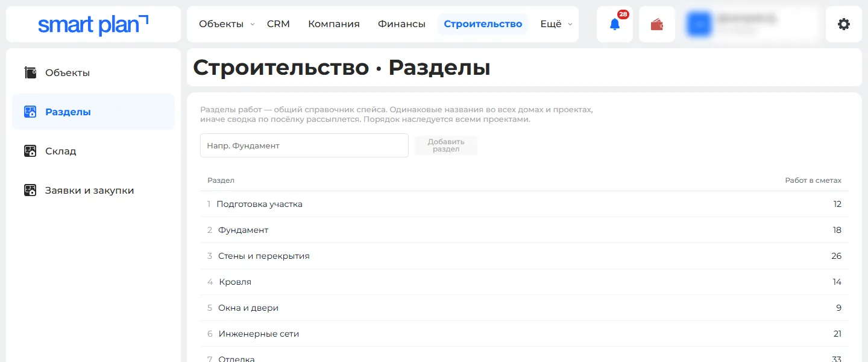The image size is (868, 362).
Task: Expand the Объекты top menu chevron
Action: point(253,25)
